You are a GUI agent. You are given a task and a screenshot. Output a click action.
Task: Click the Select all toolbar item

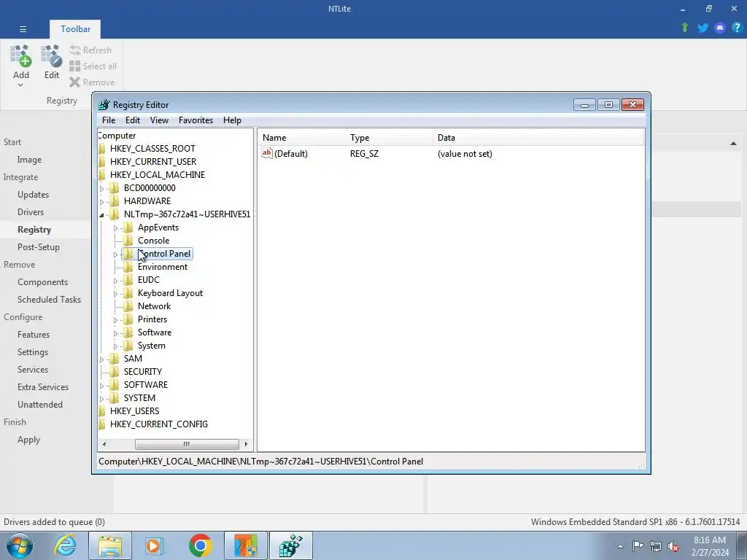tap(93, 66)
